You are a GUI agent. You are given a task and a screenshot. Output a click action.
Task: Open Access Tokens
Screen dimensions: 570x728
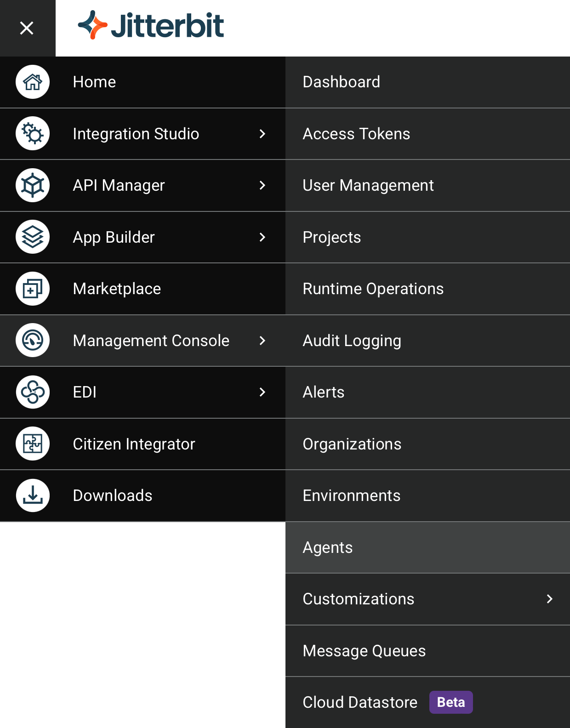coord(427,134)
